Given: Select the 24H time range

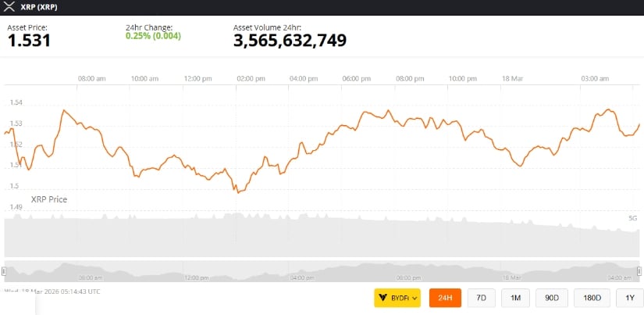Looking at the screenshot, I should pos(445,298).
